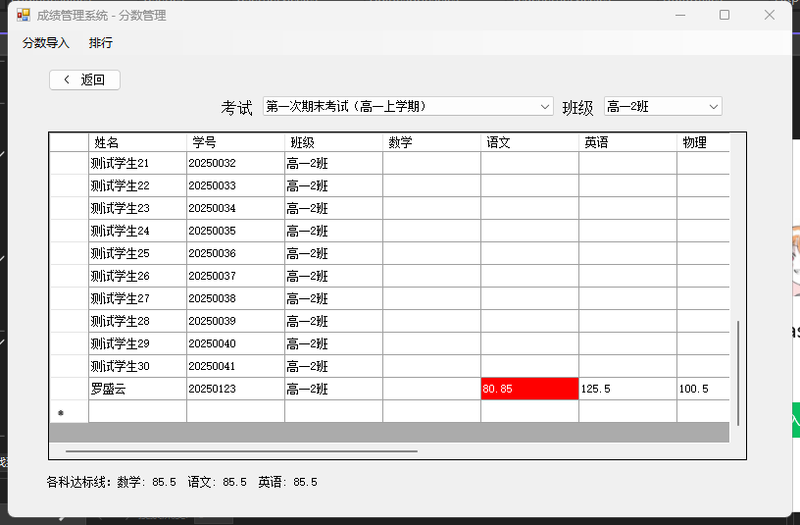
Task: Minimize the 成绩管理系统 window
Action: pyautogui.click(x=680, y=15)
